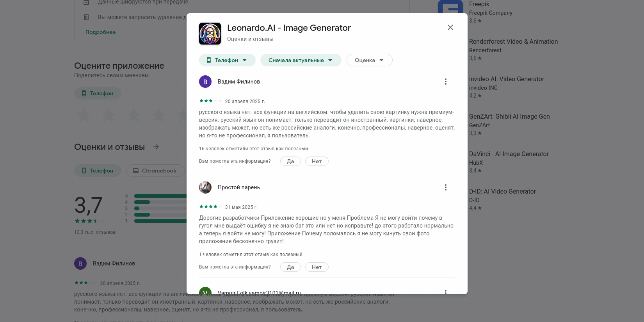
Task: Click the 1-star rating distribution bar
Action: pyautogui.click(x=160, y=221)
